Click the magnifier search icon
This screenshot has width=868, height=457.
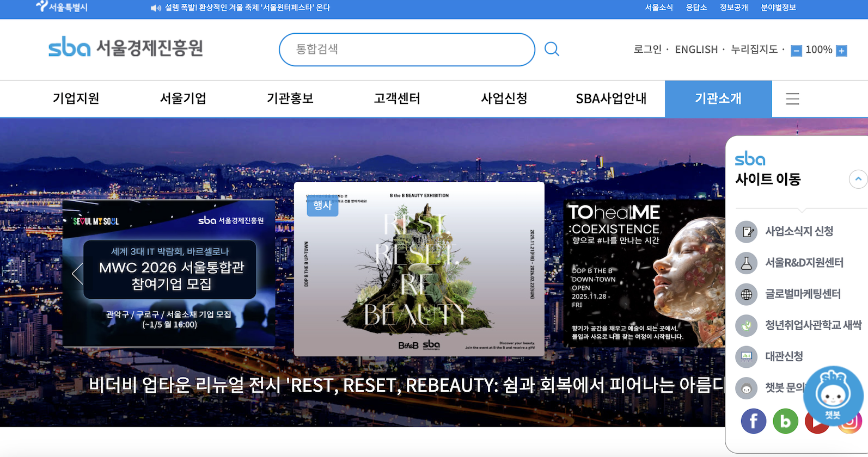[552, 49]
